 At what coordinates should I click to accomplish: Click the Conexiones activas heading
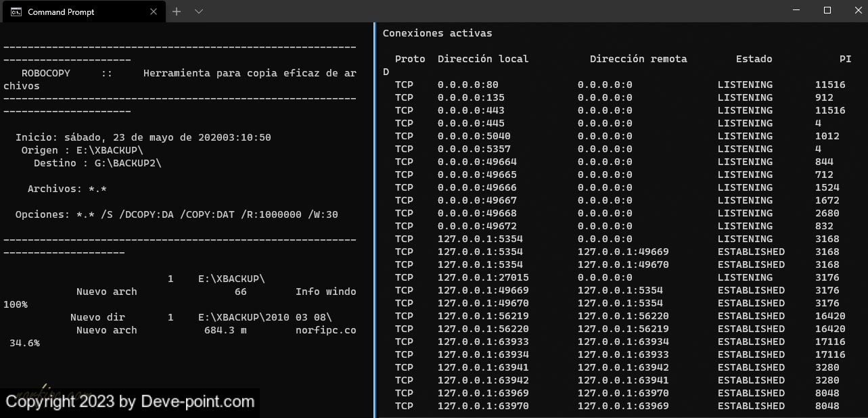point(437,32)
